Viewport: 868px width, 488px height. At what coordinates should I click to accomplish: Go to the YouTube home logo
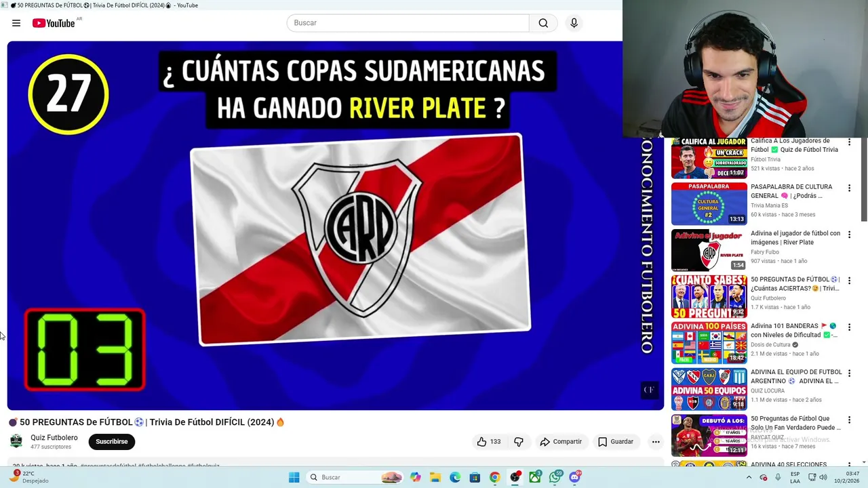coord(54,23)
